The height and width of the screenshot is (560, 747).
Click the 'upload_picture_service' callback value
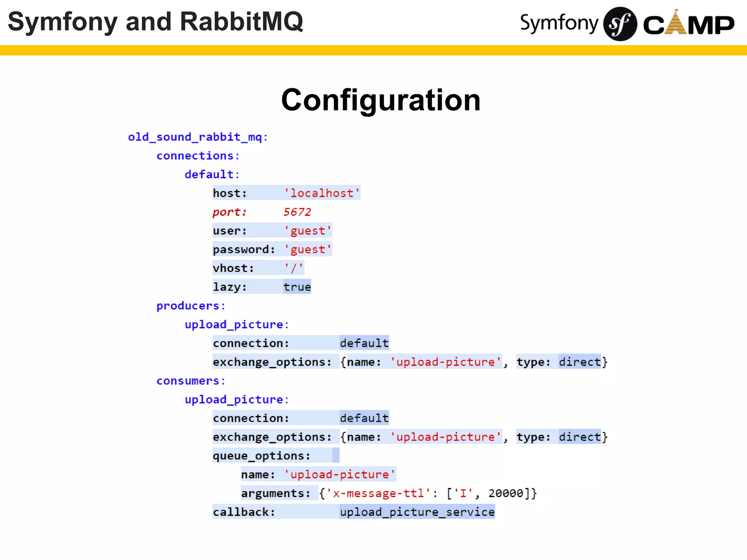[417, 512]
